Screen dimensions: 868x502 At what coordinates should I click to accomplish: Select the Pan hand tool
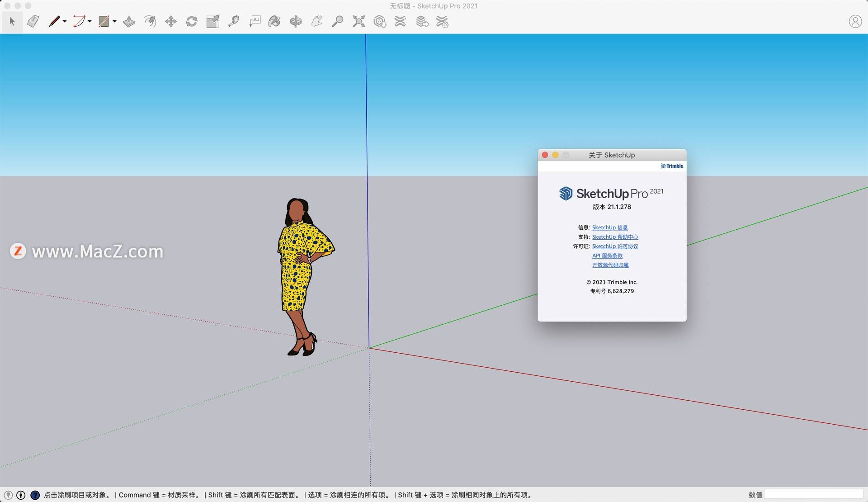pos(316,21)
